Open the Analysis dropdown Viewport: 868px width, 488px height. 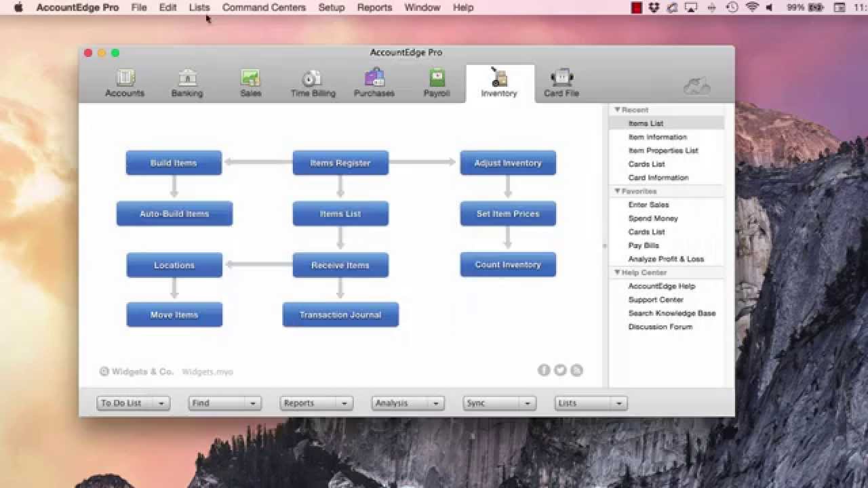[x=408, y=403]
